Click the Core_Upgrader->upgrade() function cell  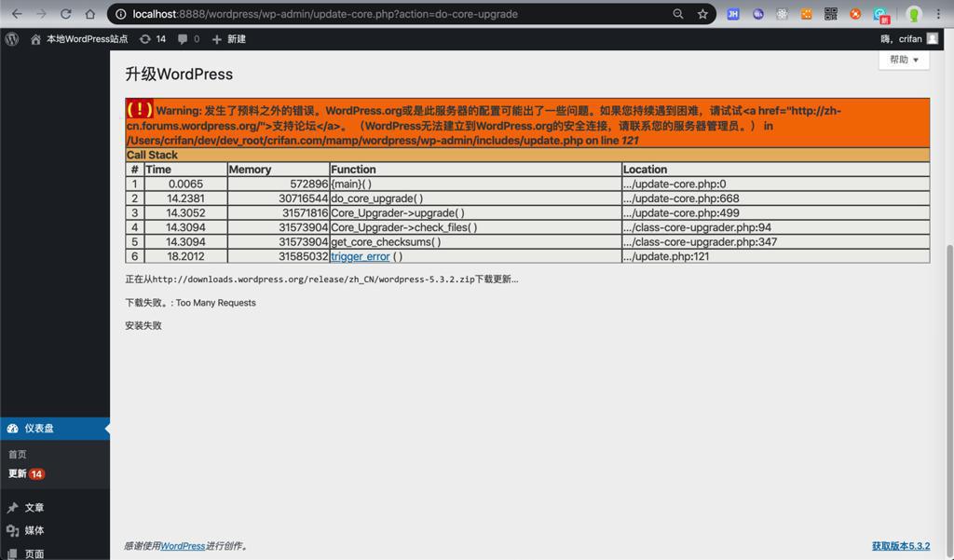[x=475, y=213]
